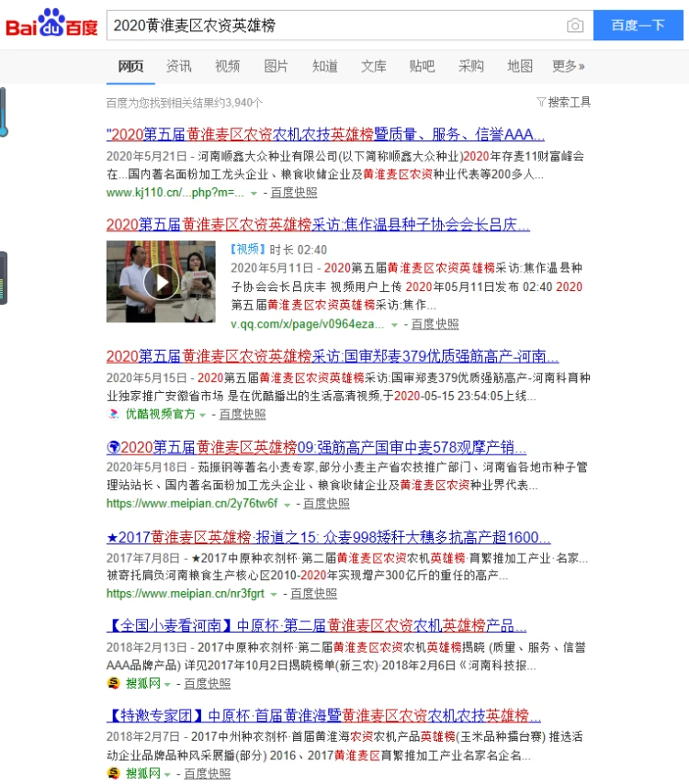Open 百度快照 for the 优酷视频官方 result
Screen dimensions: 689x784
pos(243,414)
